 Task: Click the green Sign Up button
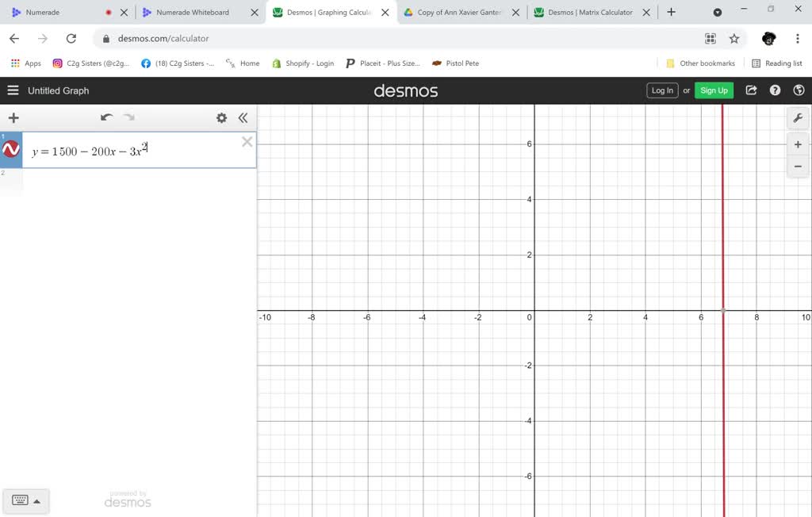(714, 90)
